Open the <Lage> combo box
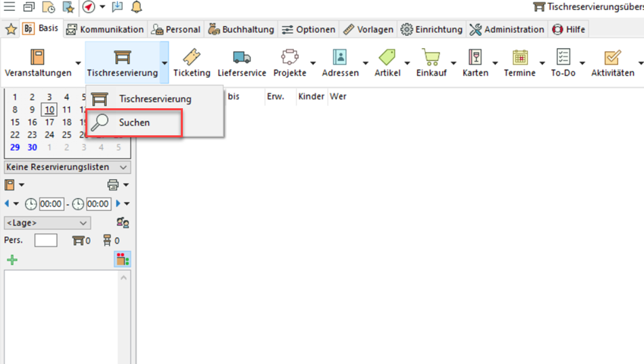This screenshot has width=644, height=364. coord(47,223)
